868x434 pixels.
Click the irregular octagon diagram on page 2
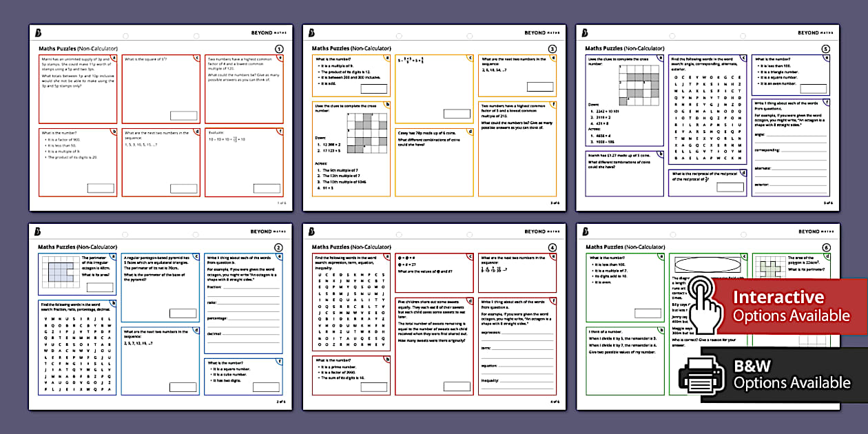(x=63, y=271)
